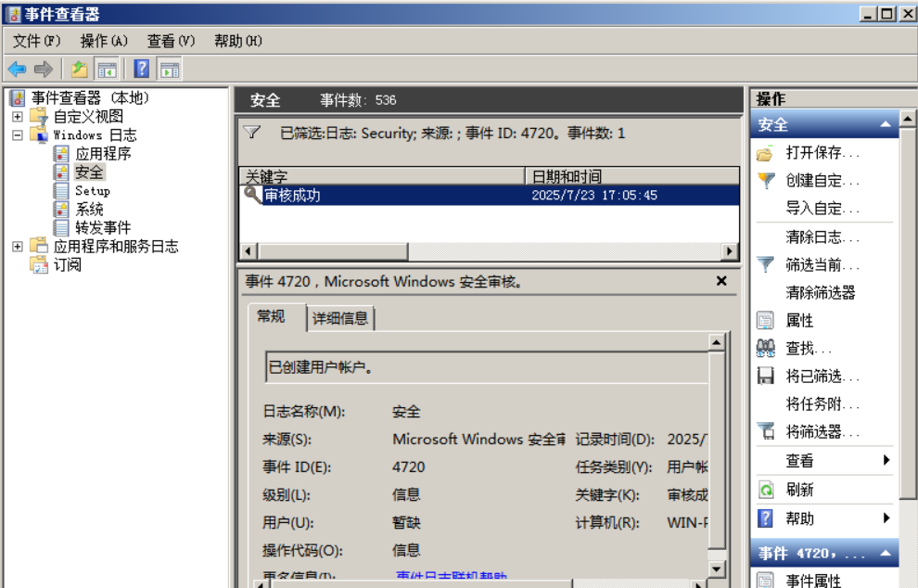
Task: Click the Back navigation arrow icon
Action: pyautogui.click(x=17, y=68)
